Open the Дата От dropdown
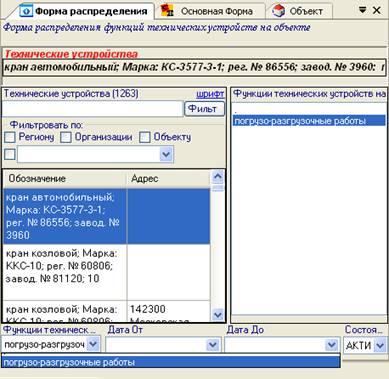 [213, 345]
